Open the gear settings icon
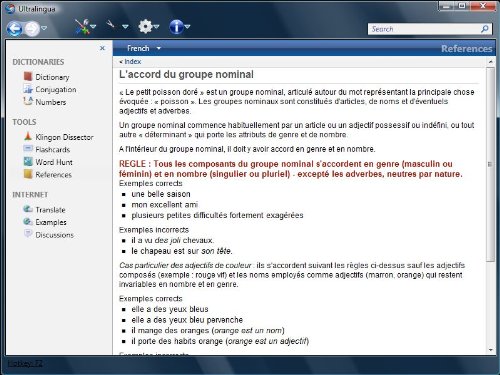Image resolution: width=500 pixels, height=375 pixels. (x=145, y=26)
